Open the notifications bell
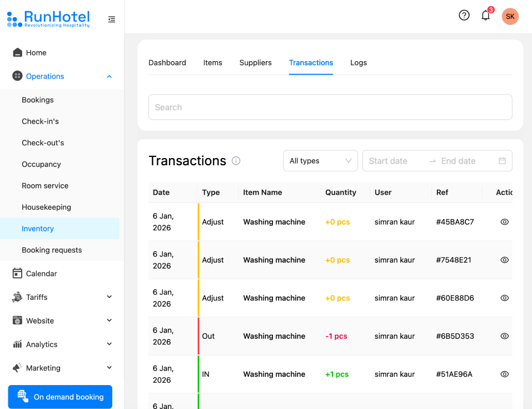Viewport: 532px width, 409px height. [485, 15]
